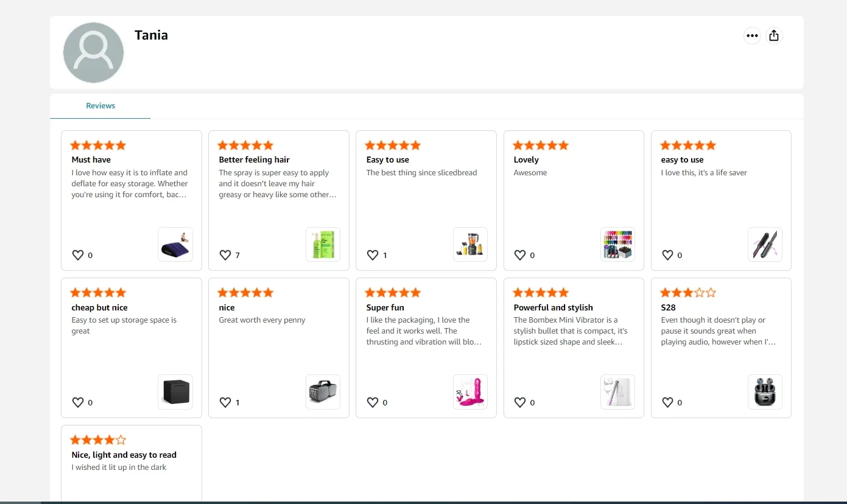
Task: Open Tania's profile avatar picture
Action: click(93, 52)
